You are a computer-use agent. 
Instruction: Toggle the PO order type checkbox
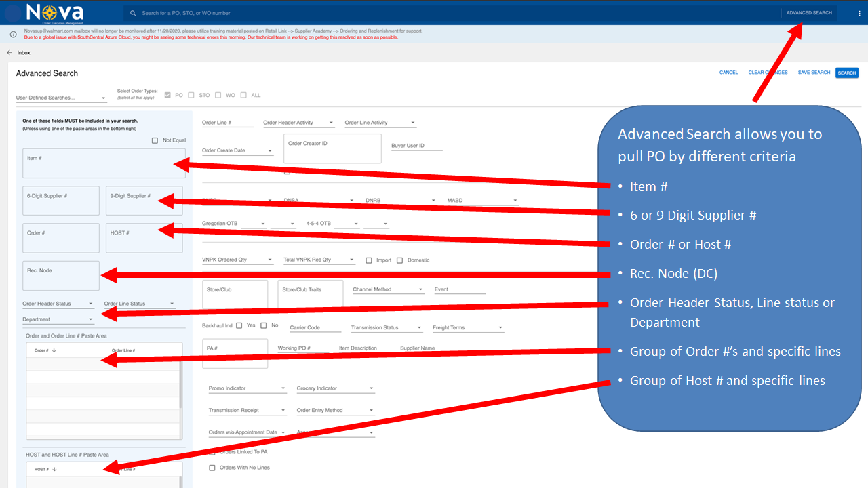(x=167, y=95)
